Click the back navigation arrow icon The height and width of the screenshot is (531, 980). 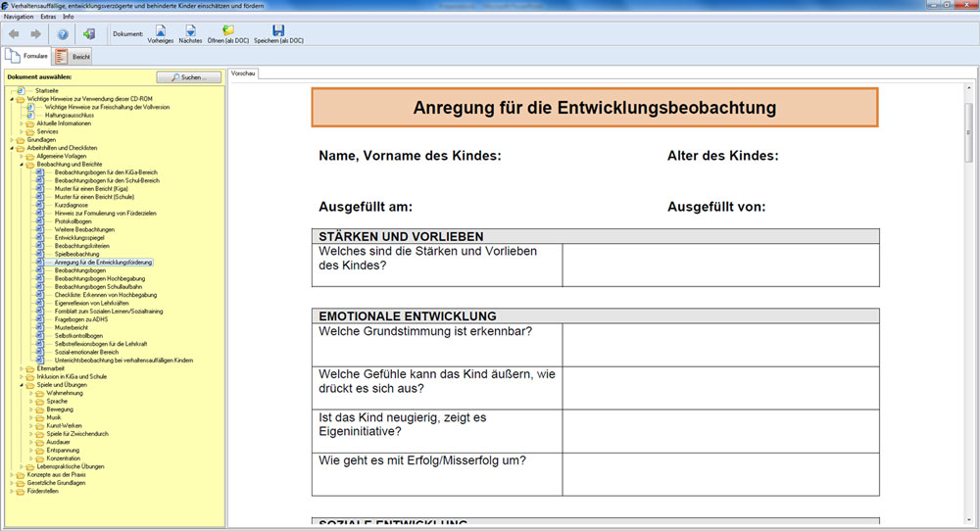[x=14, y=34]
